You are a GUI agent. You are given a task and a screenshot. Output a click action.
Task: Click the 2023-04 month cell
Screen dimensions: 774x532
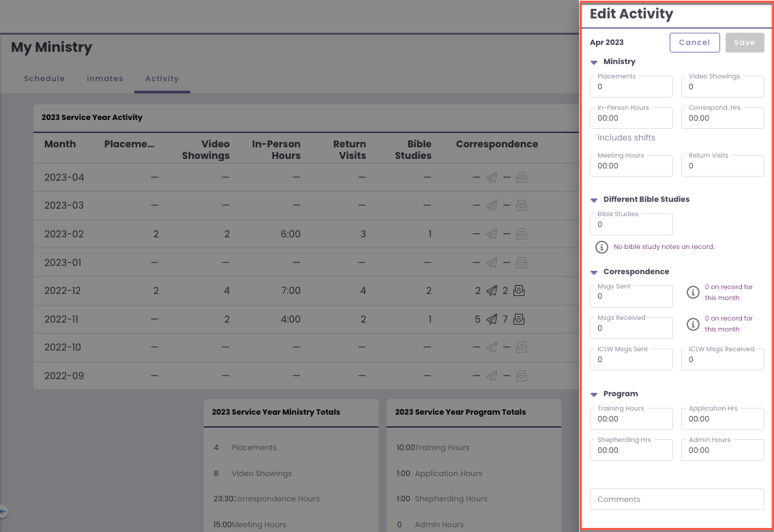pyautogui.click(x=64, y=177)
